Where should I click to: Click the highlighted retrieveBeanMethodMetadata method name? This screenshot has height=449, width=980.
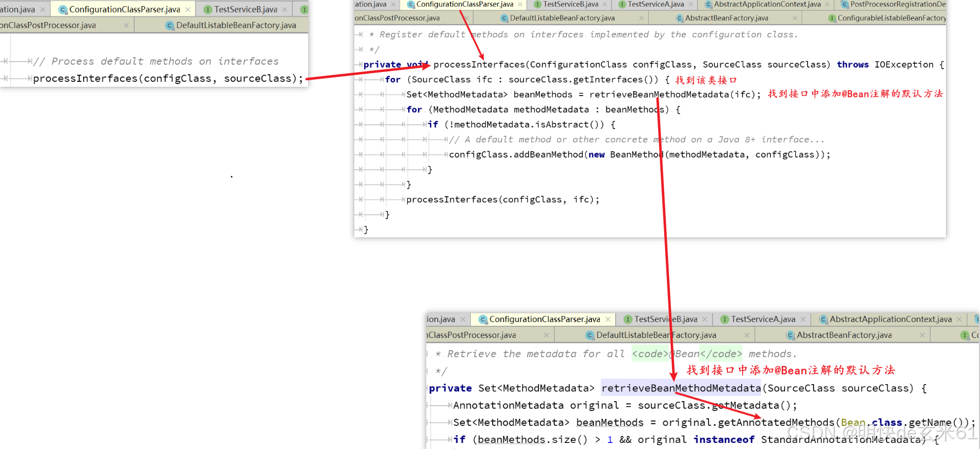[x=681, y=389]
